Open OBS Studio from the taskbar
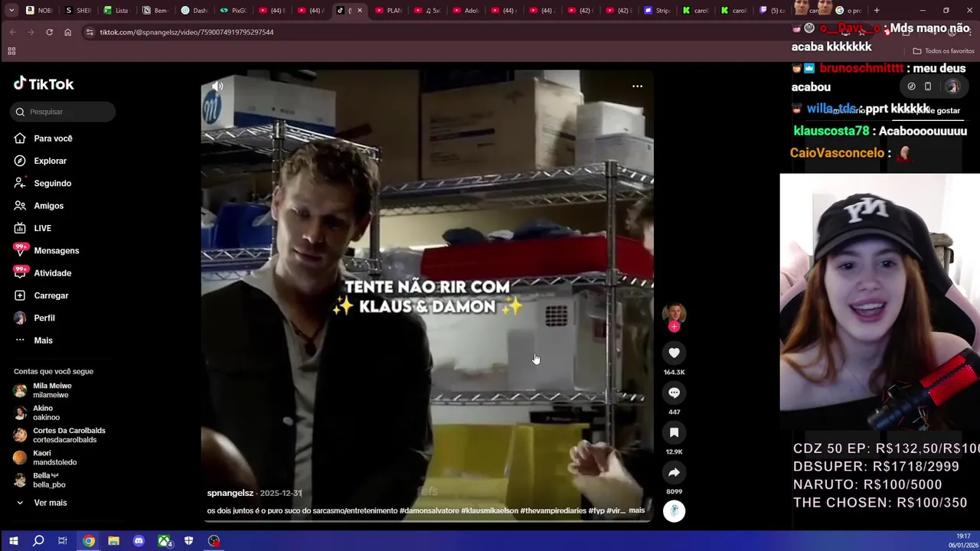 pos(214,541)
